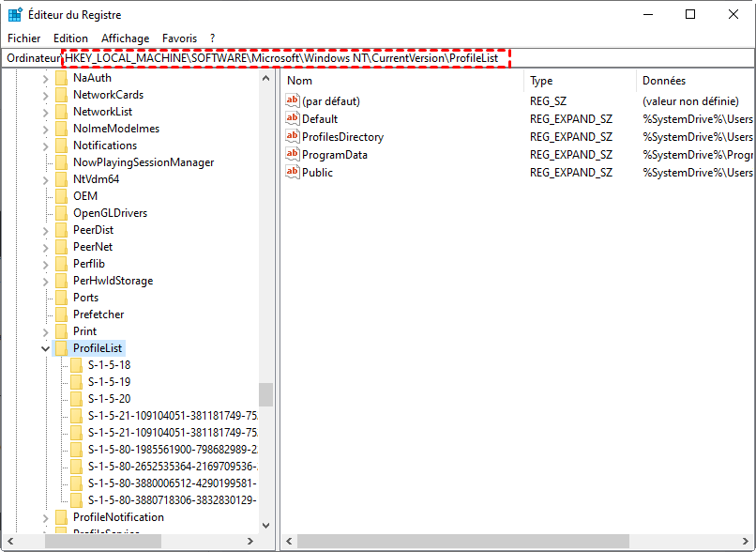This screenshot has height=552, width=756.
Task: Open the Favoris menu
Action: point(179,38)
